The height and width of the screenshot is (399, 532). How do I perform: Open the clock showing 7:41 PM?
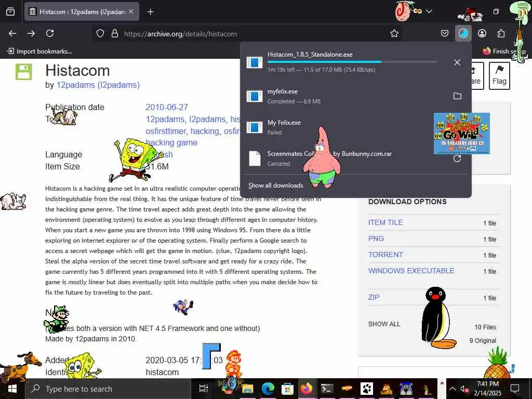pos(487,389)
